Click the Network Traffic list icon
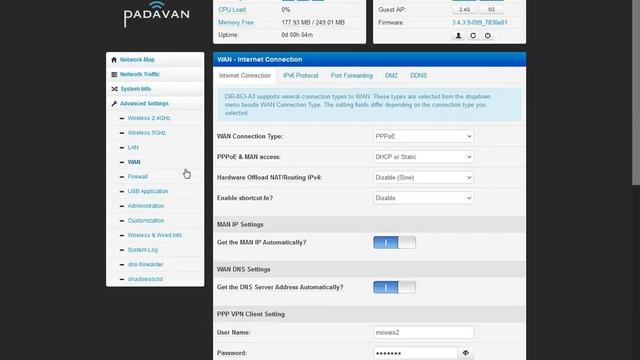Screen dimensions: 640x360 coord(114,74)
